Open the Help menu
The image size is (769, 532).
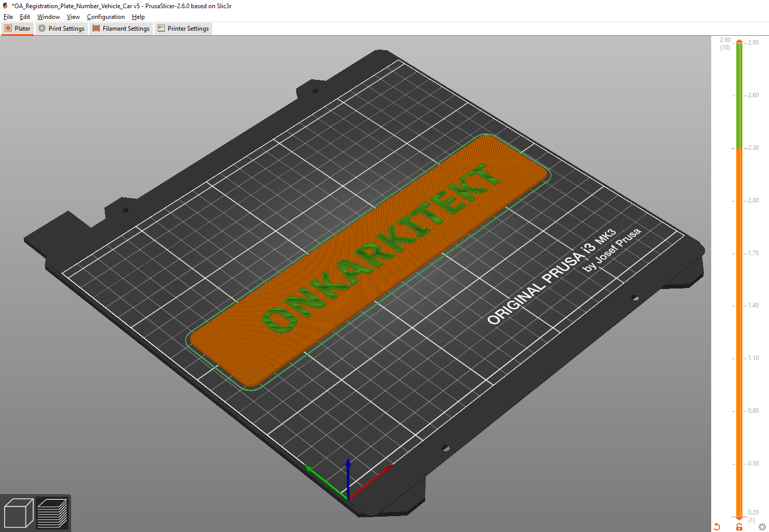(138, 17)
